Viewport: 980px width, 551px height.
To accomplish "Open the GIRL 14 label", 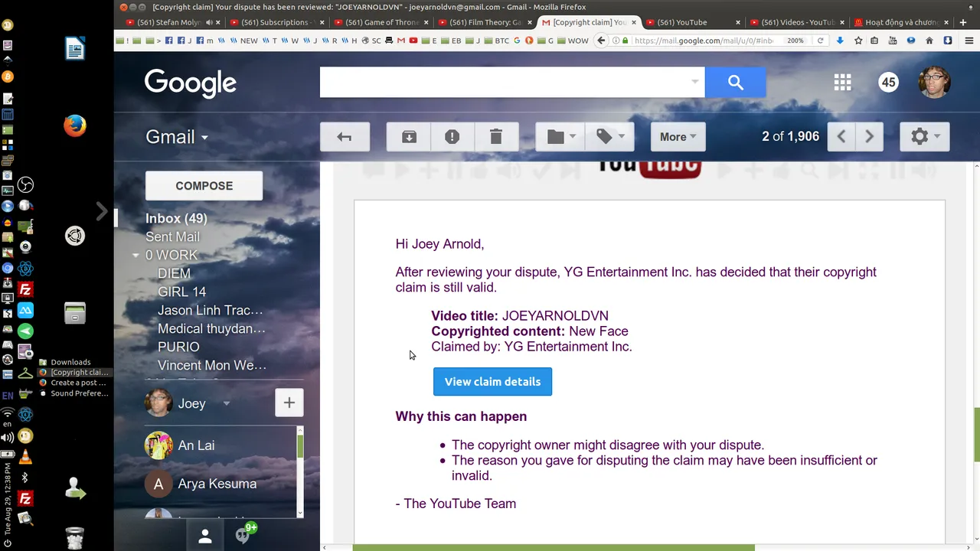I will [x=181, y=292].
